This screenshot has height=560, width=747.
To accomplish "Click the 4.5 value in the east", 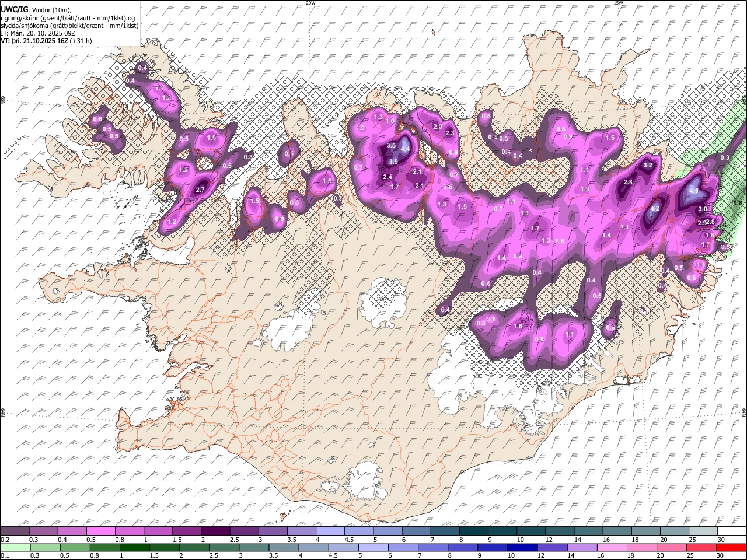I will pyautogui.click(x=694, y=191).
